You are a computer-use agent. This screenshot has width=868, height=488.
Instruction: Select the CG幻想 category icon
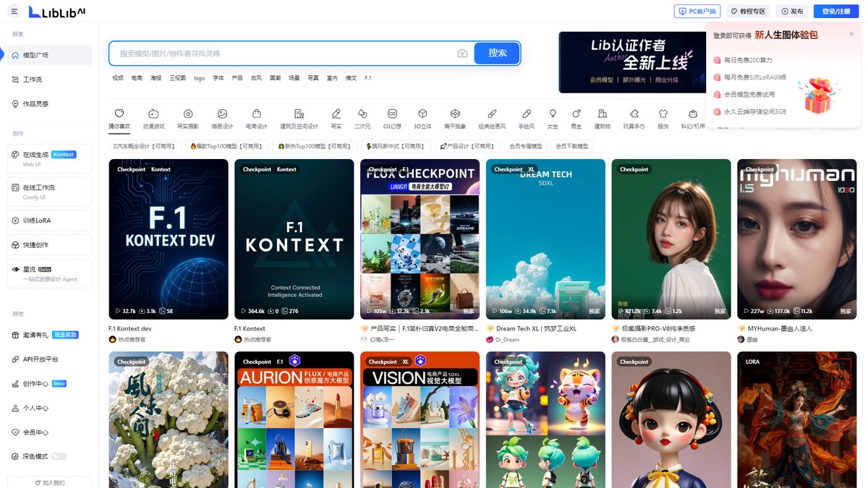(392, 114)
